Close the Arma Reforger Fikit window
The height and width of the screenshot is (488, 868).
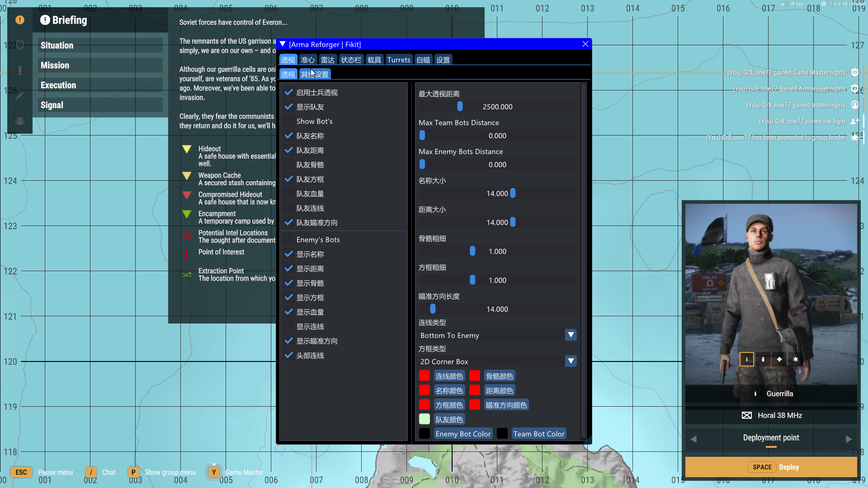[585, 44]
